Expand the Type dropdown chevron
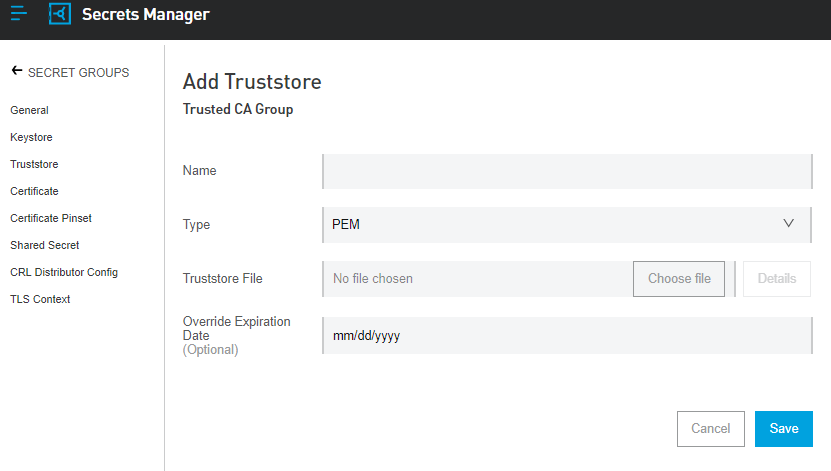831x471 pixels. click(x=789, y=224)
